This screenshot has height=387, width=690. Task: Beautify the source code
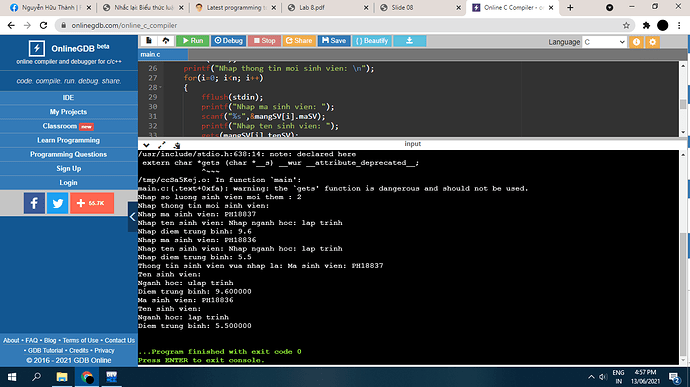click(x=372, y=41)
